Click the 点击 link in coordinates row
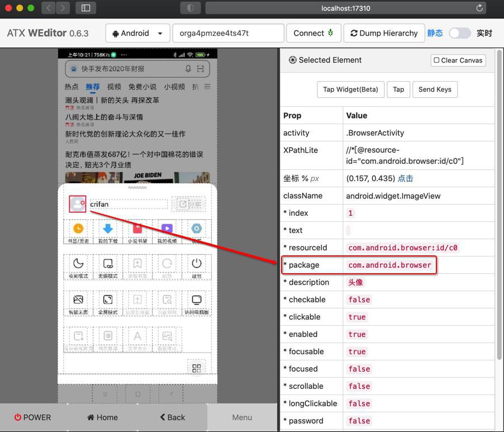 pyautogui.click(x=405, y=178)
